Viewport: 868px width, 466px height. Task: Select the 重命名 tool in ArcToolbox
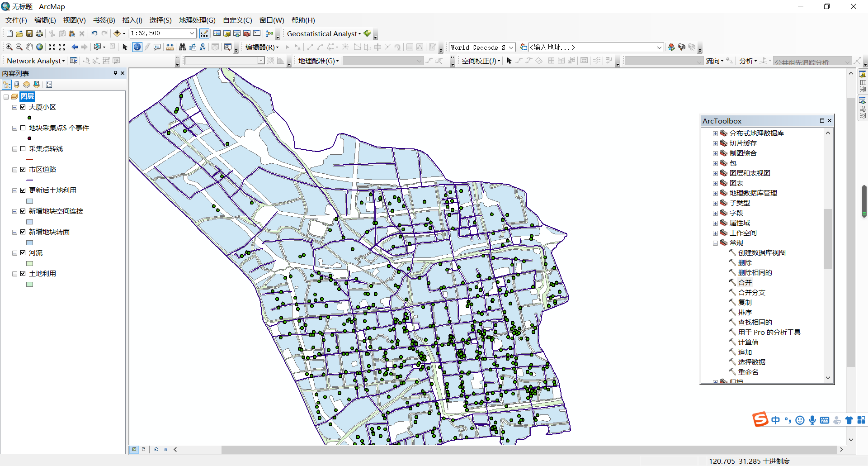748,372
